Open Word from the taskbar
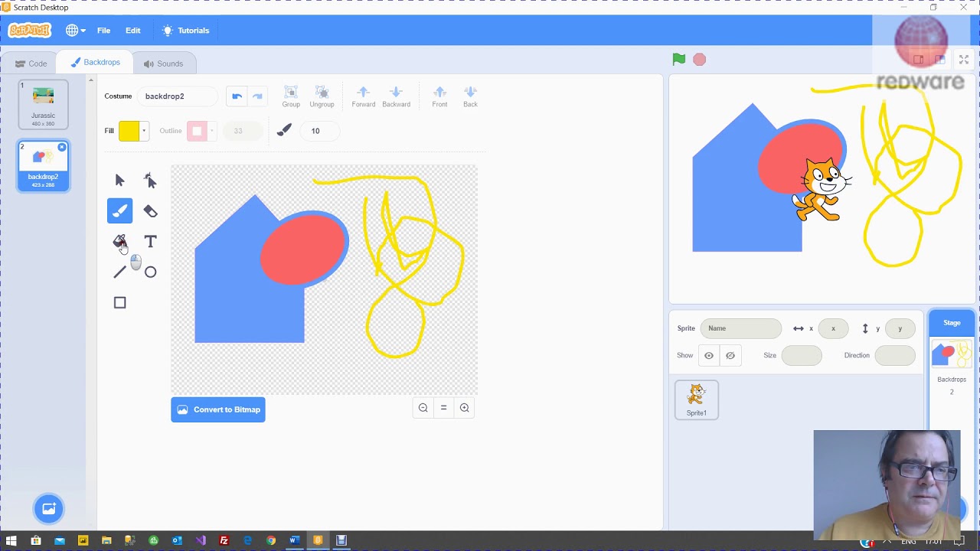 tap(295, 541)
